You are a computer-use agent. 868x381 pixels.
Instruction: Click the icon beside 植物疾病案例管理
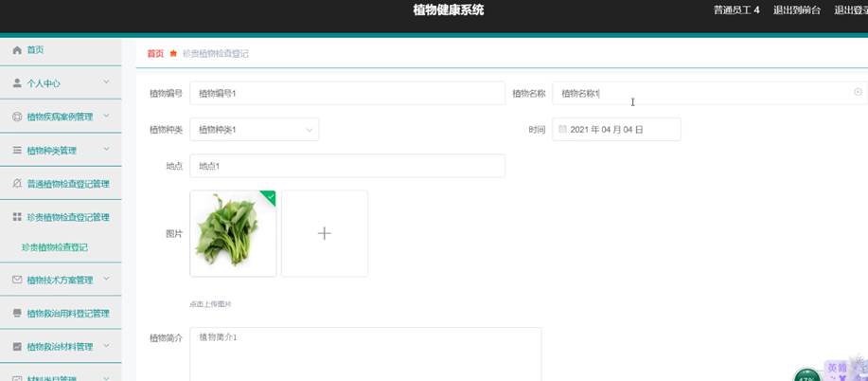pos(17,117)
